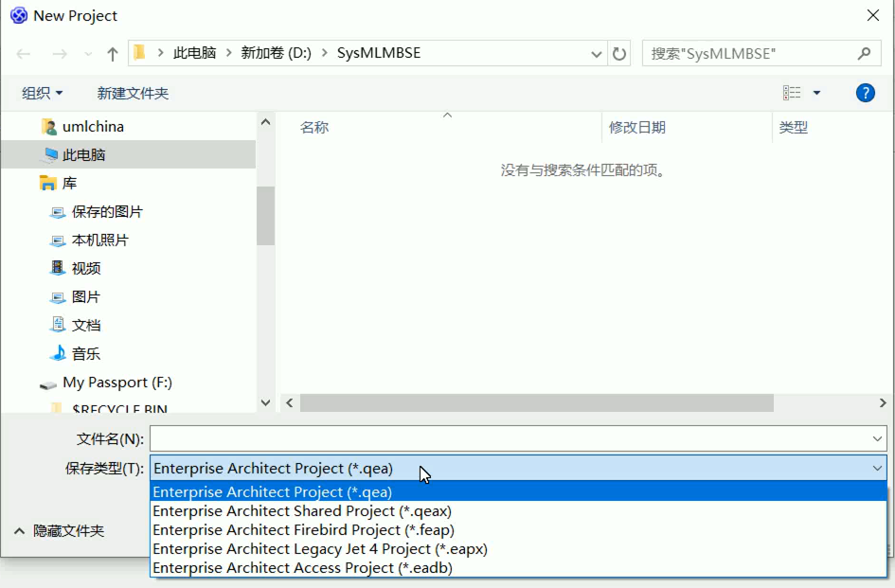Choose Firebird Project (*.feap) option
Image resolution: width=895 pixels, height=588 pixels.
click(518, 530)
